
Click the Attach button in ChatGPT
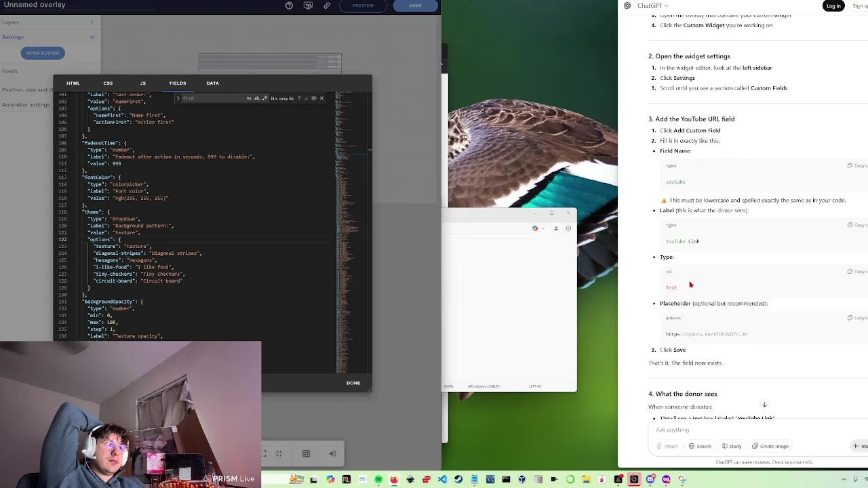tap(667, 446)
